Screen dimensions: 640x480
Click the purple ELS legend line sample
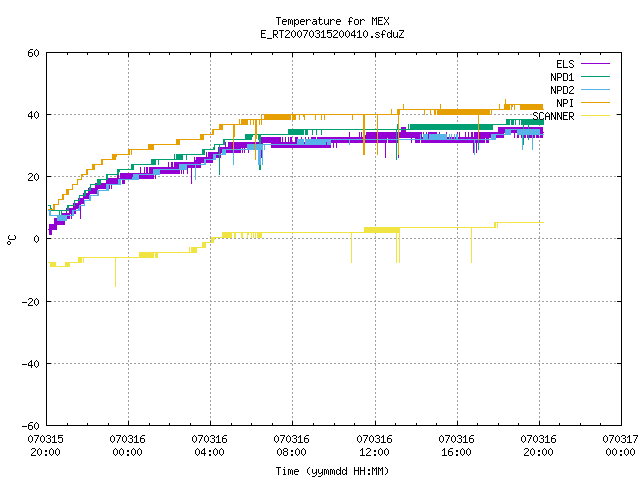(595, 64)
